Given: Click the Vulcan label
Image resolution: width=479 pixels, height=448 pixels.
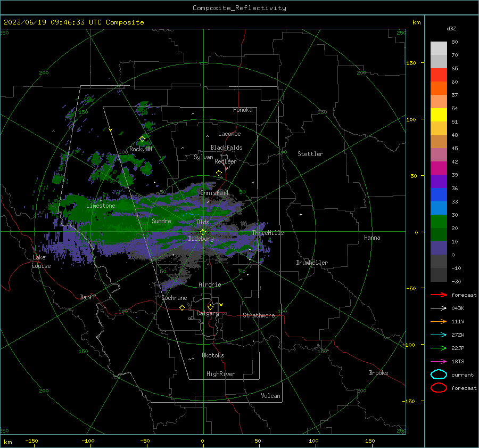Looking at the screenshot, I should (270, 396).
